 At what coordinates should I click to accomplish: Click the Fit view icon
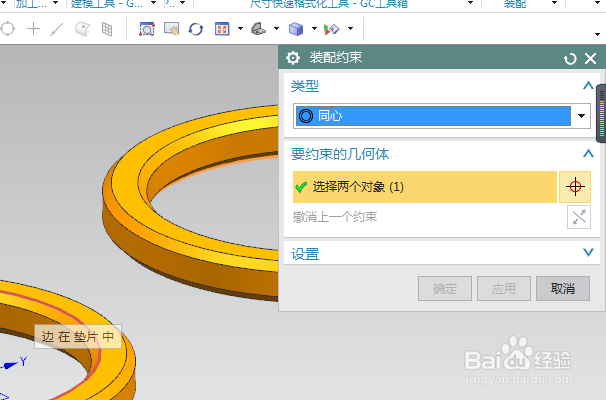[222, 29]
